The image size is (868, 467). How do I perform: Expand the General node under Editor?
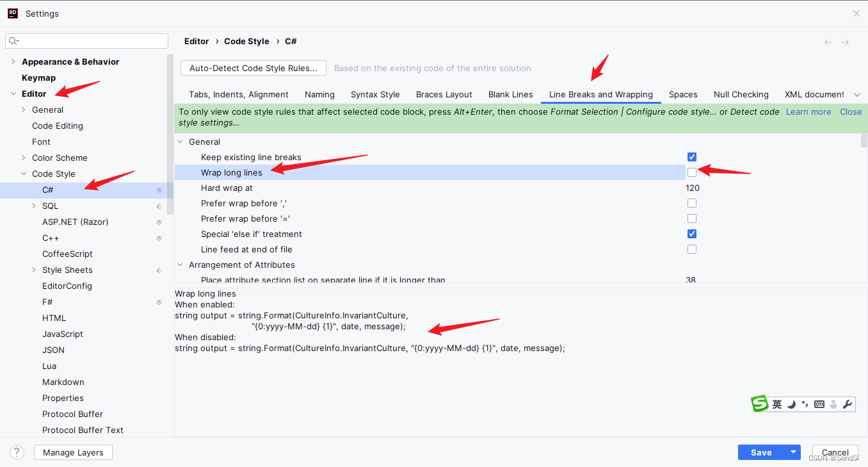point(24,110)
